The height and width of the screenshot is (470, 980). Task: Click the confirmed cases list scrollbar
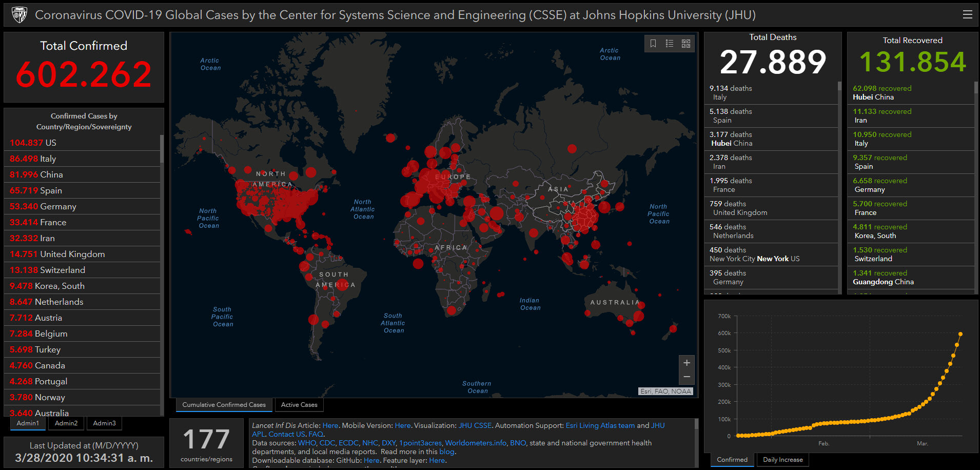point(162,149)
